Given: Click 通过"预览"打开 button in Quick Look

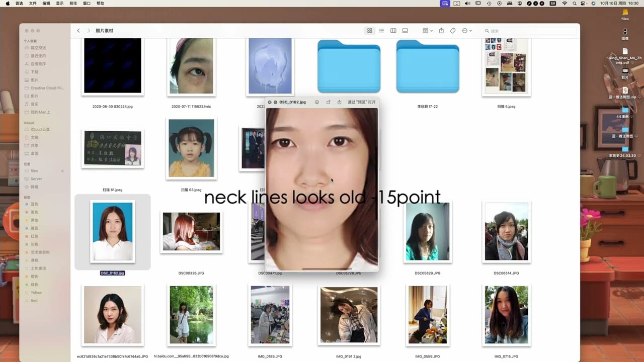Looking at the screenshot, I should point(361,102).
